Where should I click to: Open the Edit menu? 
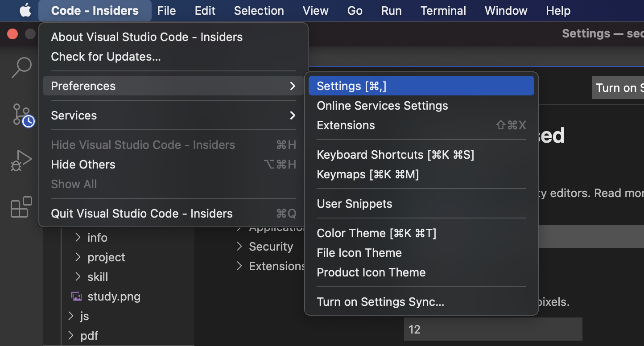coord(205,11)
